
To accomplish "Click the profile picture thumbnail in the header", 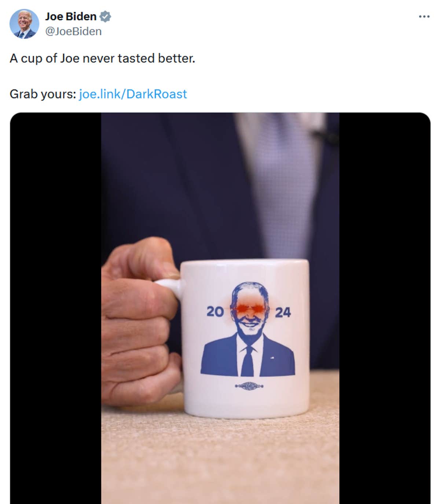I will (x=24, y=23).
